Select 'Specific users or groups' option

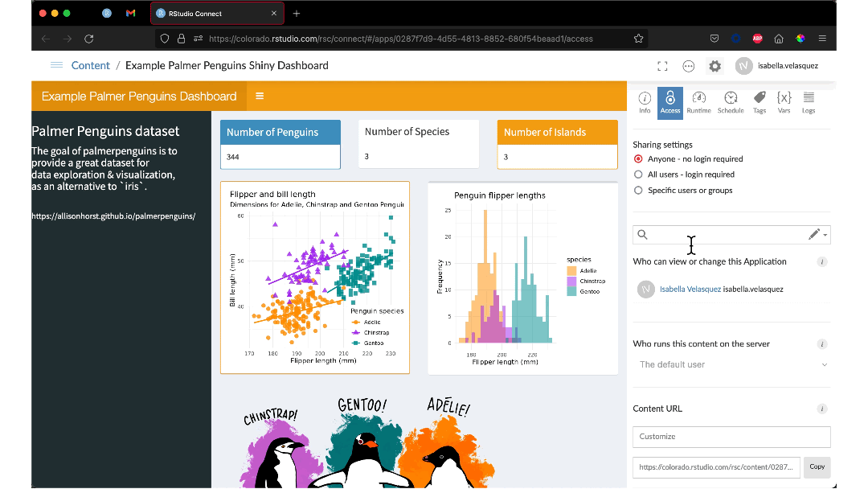tap(639, 191)
